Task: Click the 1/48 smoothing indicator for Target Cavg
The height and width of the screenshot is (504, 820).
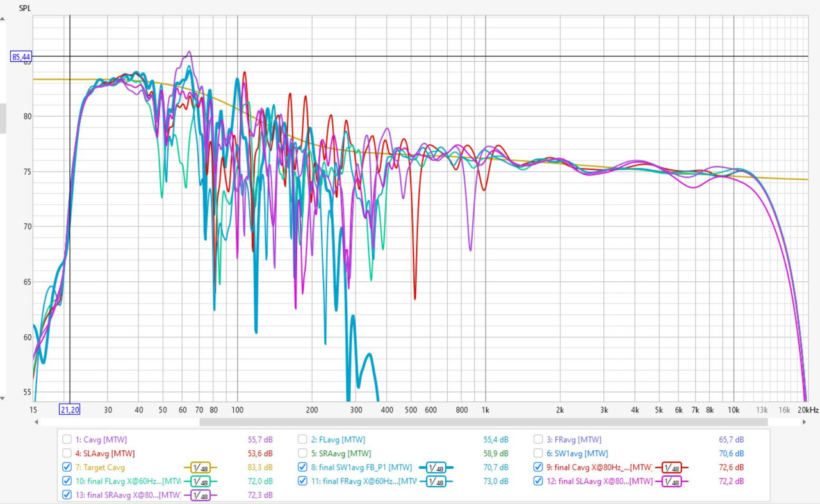Action: tap(201, 467)
